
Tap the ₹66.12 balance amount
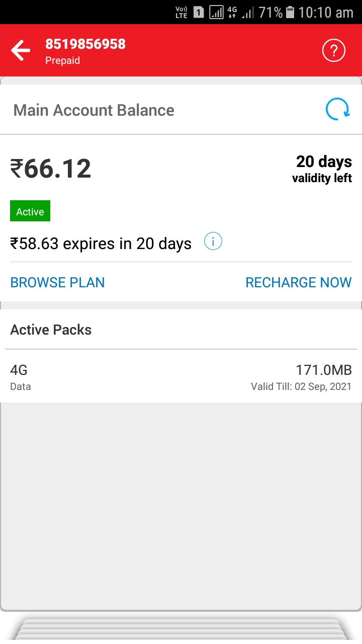tap(51, 169)
